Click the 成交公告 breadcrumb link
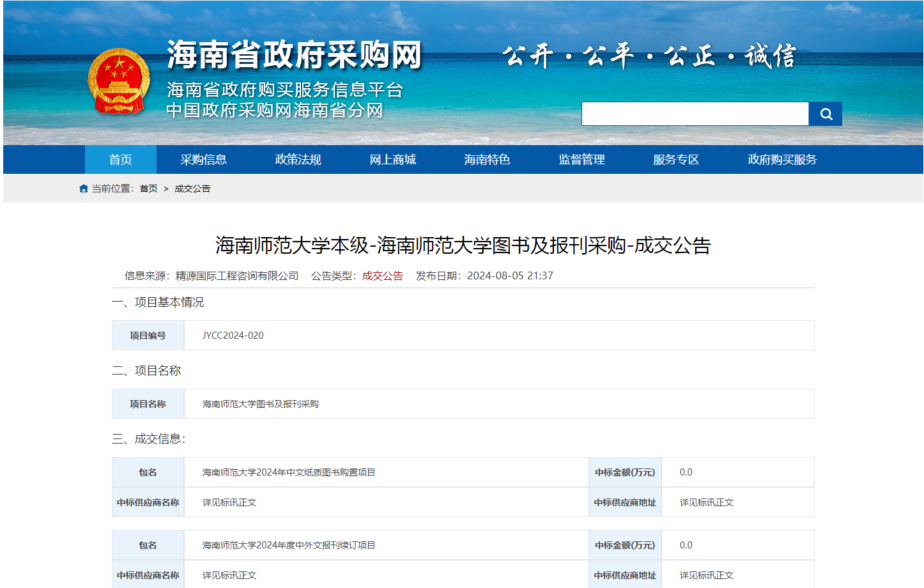 coord(192,189)
